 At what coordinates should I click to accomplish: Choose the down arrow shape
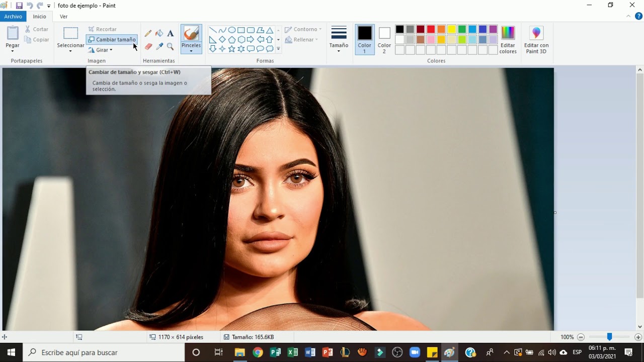213,49
